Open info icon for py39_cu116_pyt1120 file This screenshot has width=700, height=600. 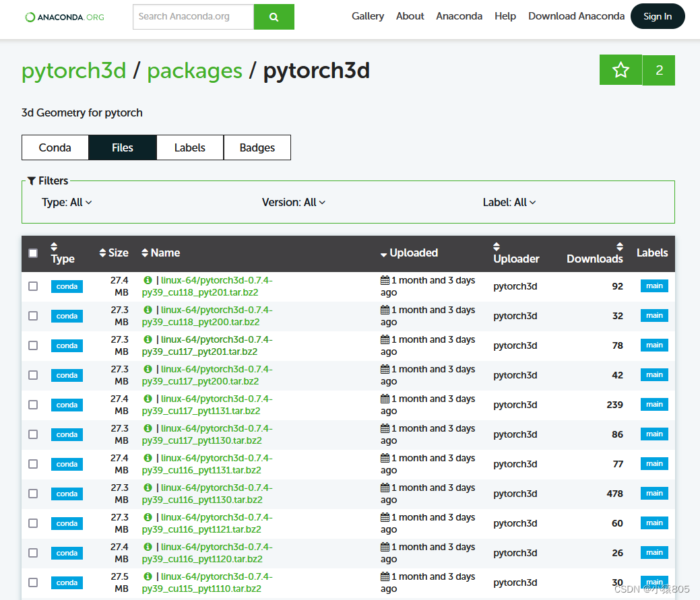148,547
